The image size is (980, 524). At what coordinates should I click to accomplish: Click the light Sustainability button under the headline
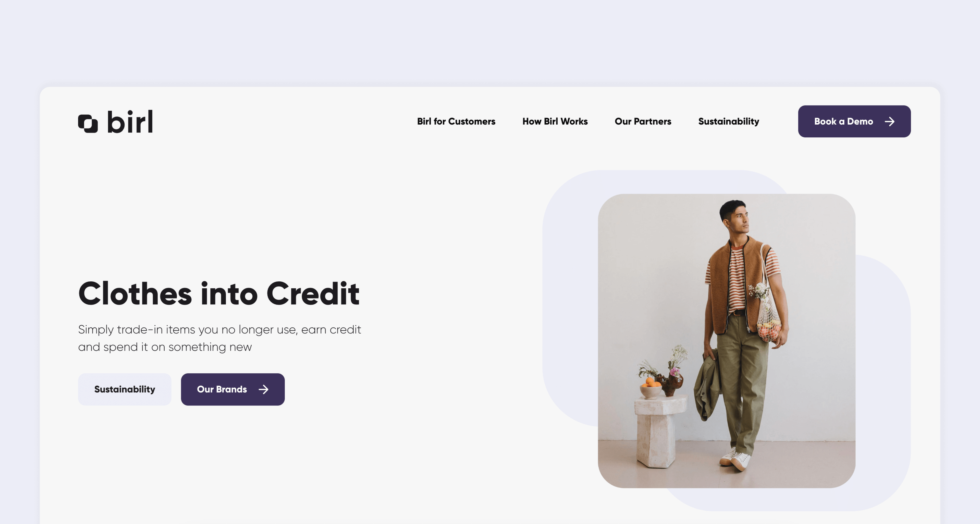(x=125, y=389)
